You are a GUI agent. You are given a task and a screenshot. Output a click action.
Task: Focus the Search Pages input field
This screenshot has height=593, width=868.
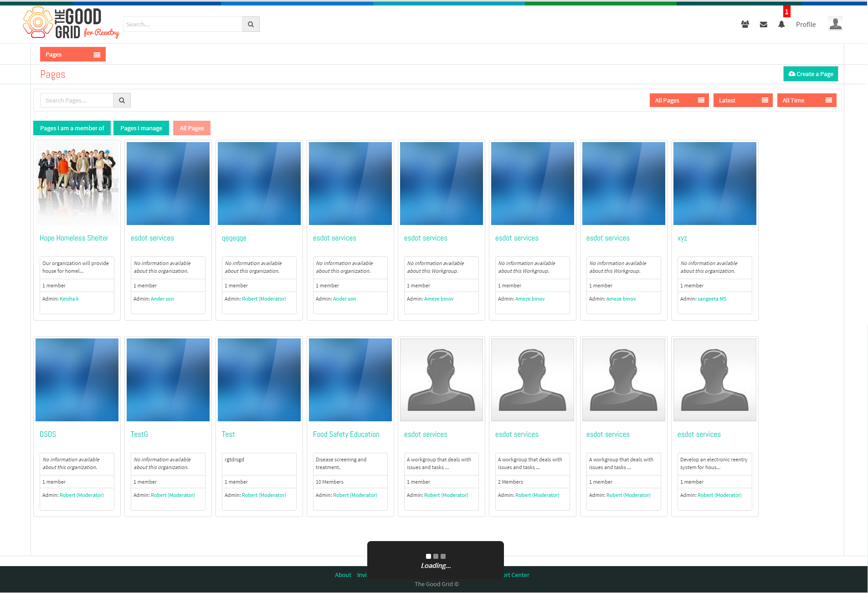(x=77, y=100)
